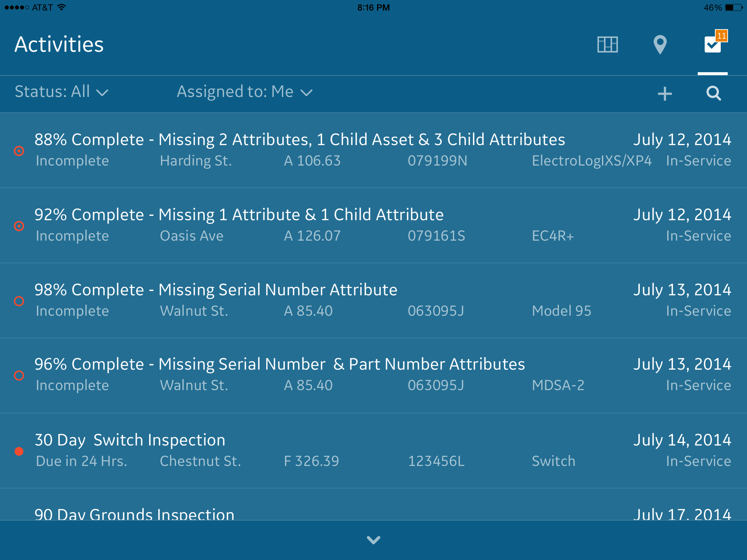Toggle status circle for 88% Complete activity
This screenshot has width=747, height=560.
click(19, 151)
